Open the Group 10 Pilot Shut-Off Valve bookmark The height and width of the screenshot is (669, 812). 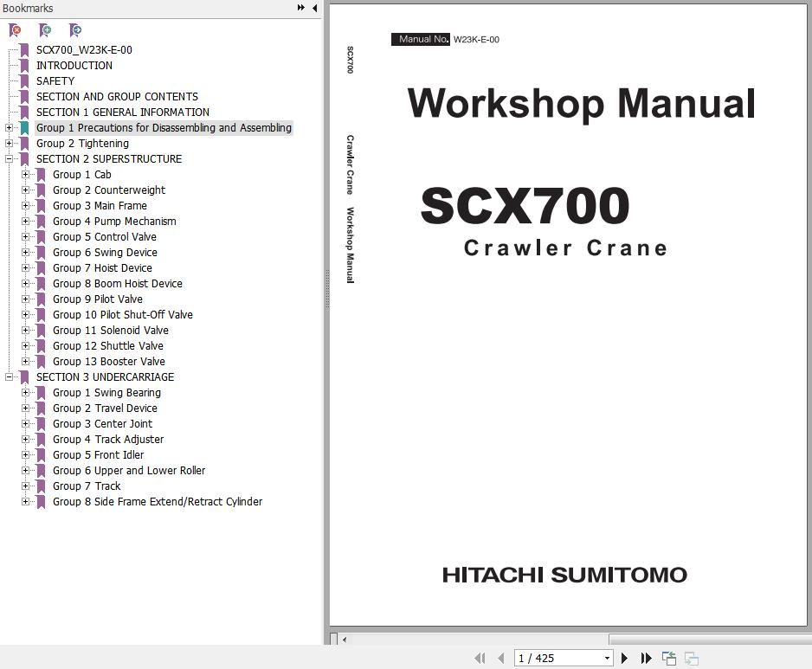[123, 315]
